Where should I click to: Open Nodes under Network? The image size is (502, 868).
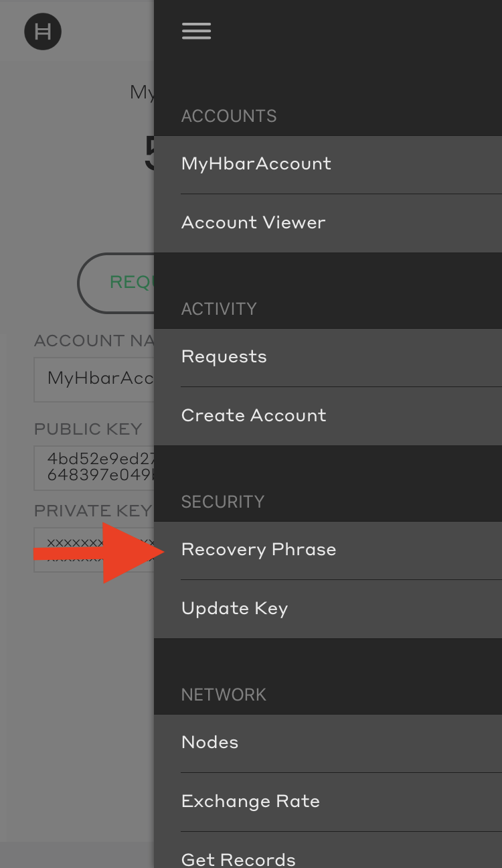coord(210,743)
